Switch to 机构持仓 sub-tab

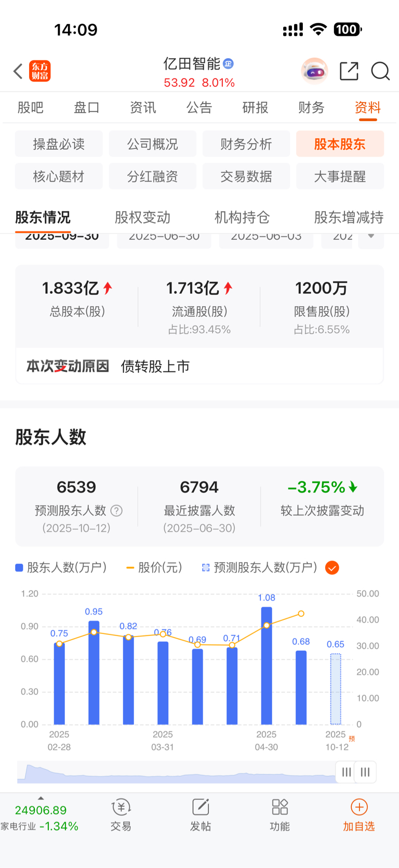(242, 217)
